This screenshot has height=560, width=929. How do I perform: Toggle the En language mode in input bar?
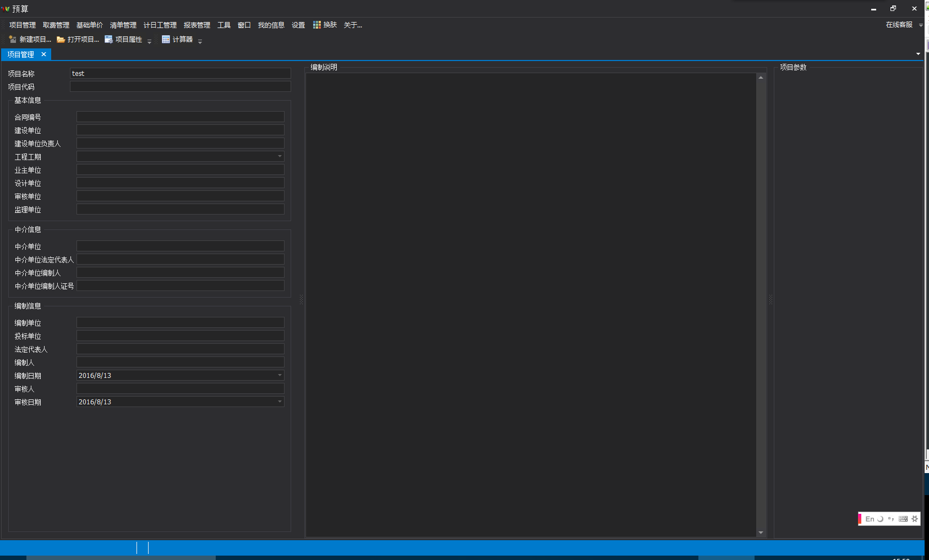(870, 519)
